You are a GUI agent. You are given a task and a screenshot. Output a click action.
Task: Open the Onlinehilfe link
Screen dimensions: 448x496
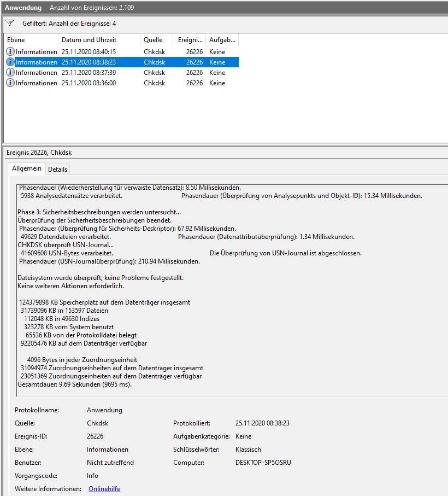pyautogui.click(x=104, y=489)
